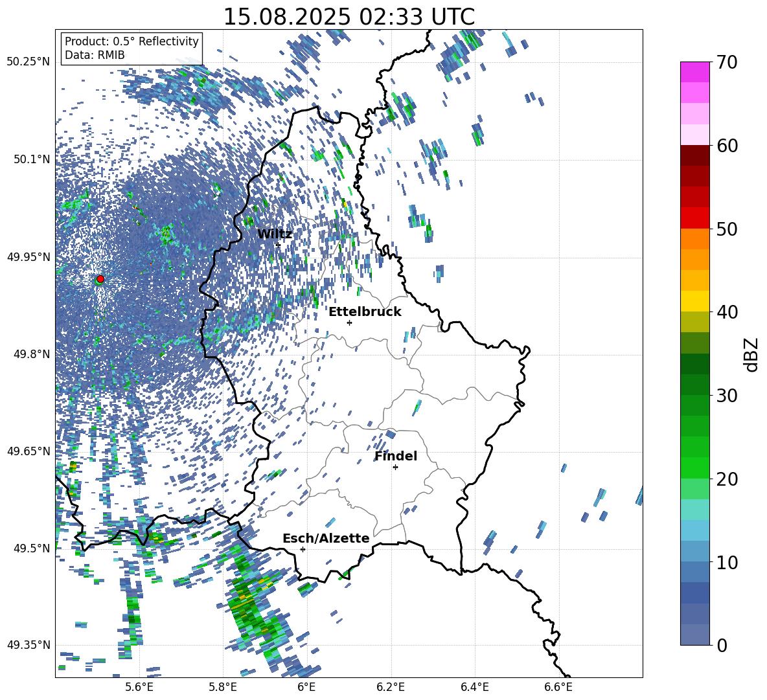767x700 pixels.
Task: Click the 'Data: RMIB' text
Action: (95, 55)
